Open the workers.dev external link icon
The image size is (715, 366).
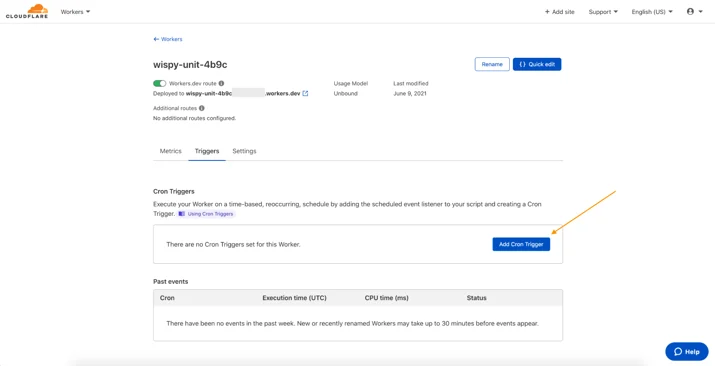pyautogui.click(x=306, y=93)
